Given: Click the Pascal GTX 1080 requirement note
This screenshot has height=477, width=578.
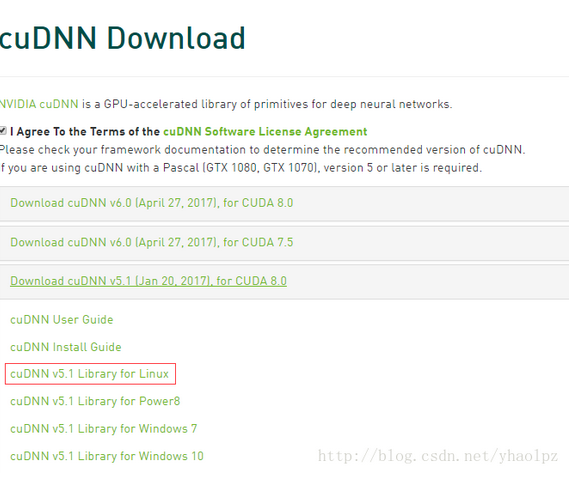Looking at the screenshot, I should 241,168.
